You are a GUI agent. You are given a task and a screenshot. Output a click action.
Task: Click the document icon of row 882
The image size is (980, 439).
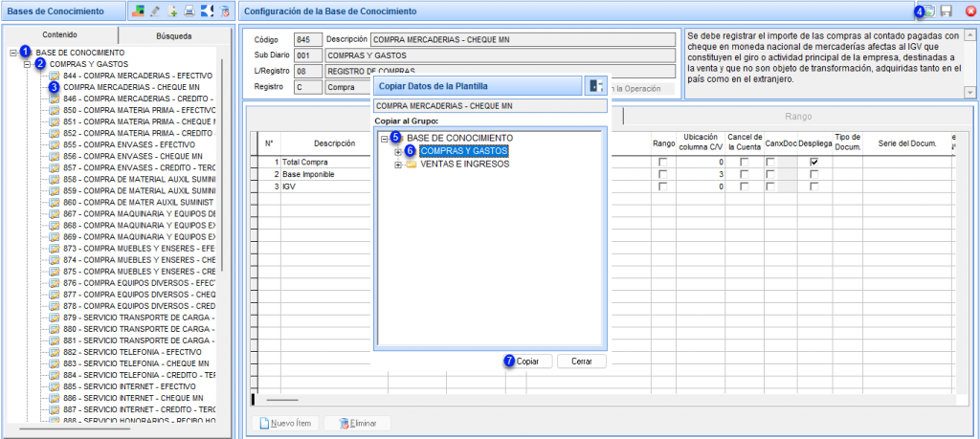[x=55, y=352]
